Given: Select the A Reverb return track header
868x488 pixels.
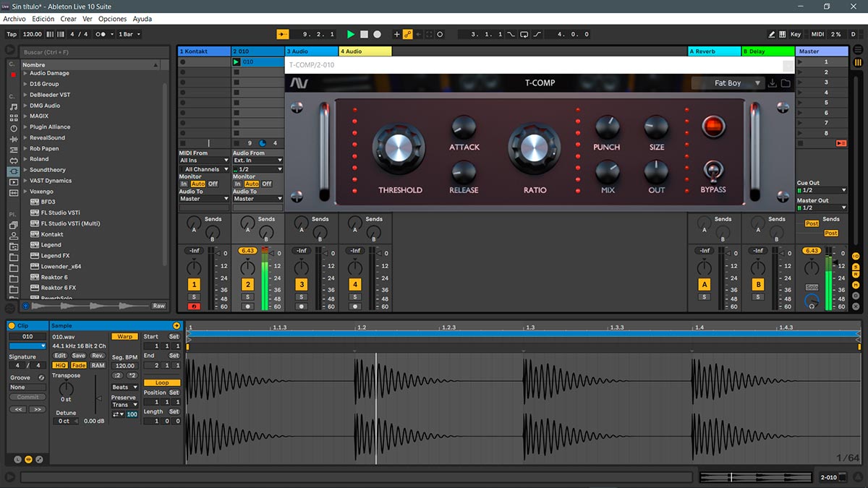Looking at the screenshot, I should [x=714, y=51].
